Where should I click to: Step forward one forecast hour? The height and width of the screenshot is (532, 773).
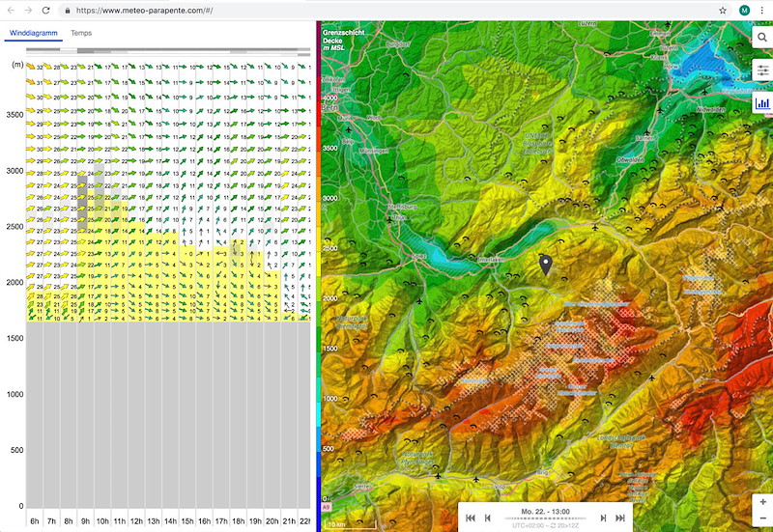coord(603,518)
